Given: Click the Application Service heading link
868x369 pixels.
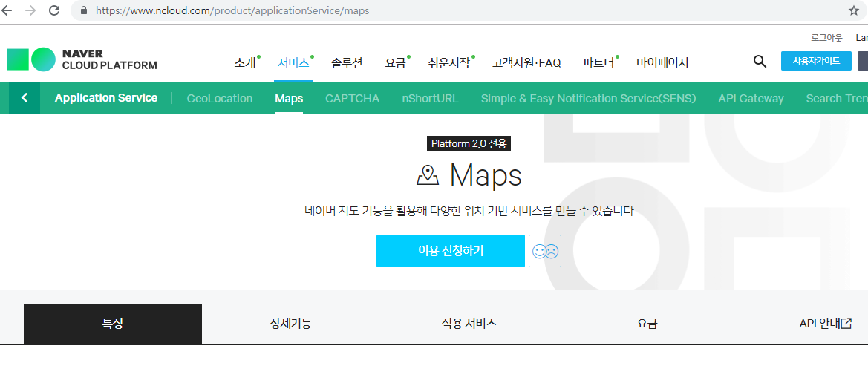Looking at the screenshot, I should [x=106, y=98].
